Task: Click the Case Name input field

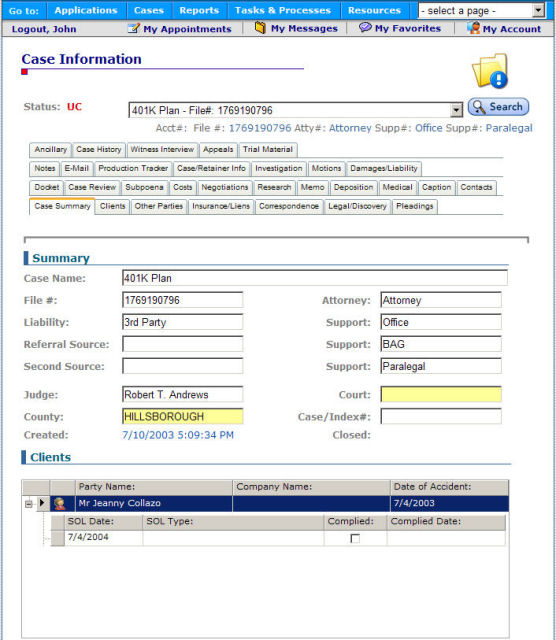Action: pyautogui.click(x=315, y=278)
